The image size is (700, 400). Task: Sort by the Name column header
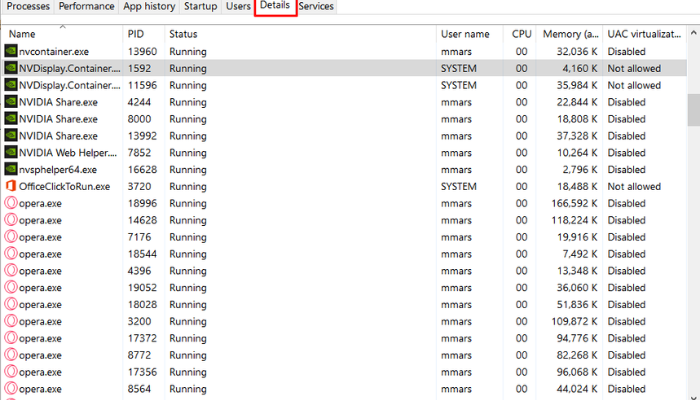tap(62, 34)
